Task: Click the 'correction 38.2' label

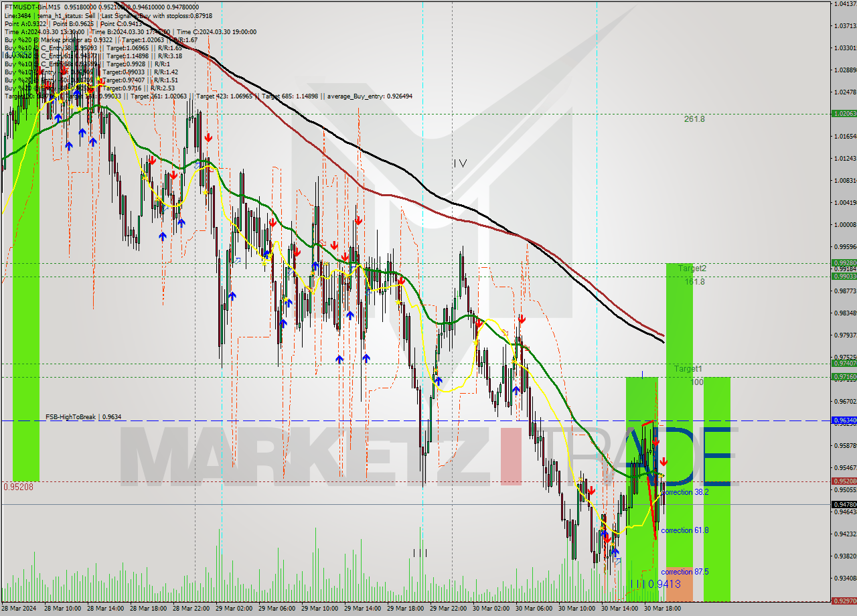Action: point(685,492)
